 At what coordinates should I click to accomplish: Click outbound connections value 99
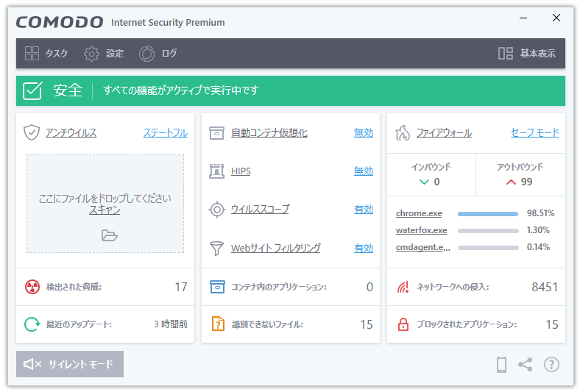pos(526,182)
